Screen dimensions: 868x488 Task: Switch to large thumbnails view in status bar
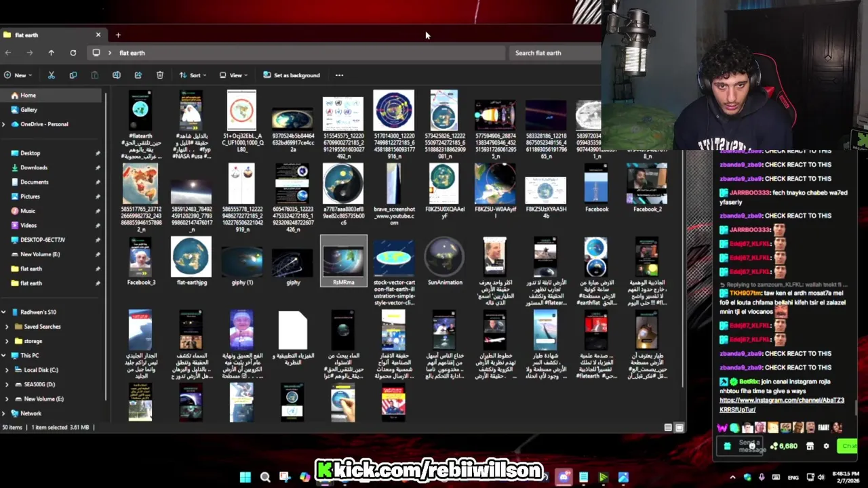(679, 428)
